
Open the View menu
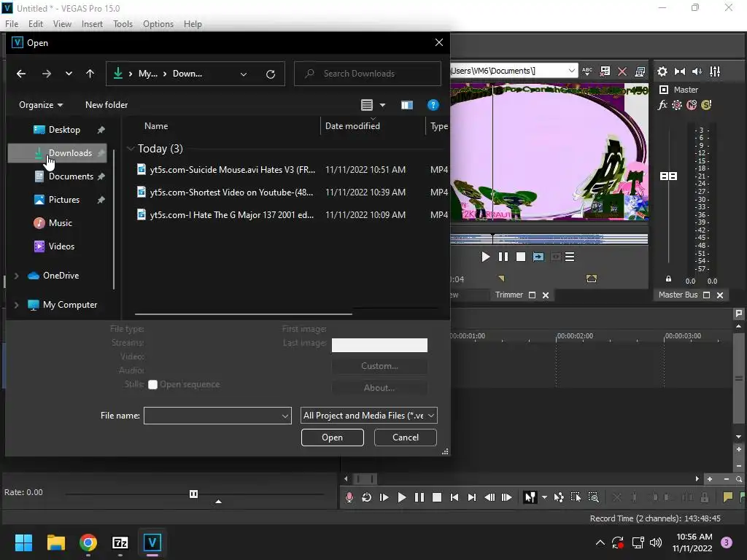coord(62,24)
